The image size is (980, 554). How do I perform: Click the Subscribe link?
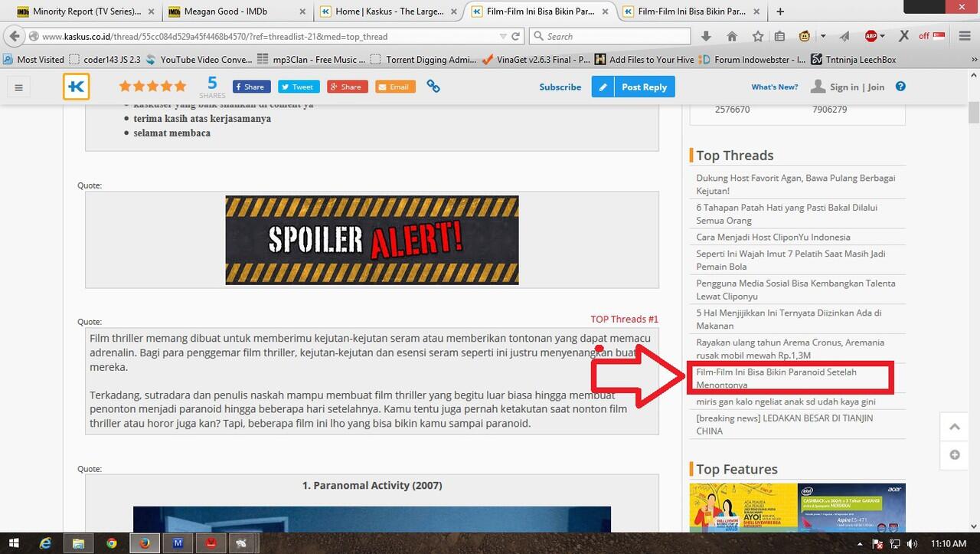(x=560, y=87)
